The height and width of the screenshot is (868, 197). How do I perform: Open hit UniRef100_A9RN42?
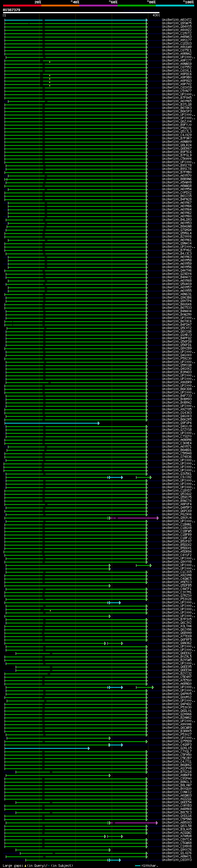coord(177,54)
